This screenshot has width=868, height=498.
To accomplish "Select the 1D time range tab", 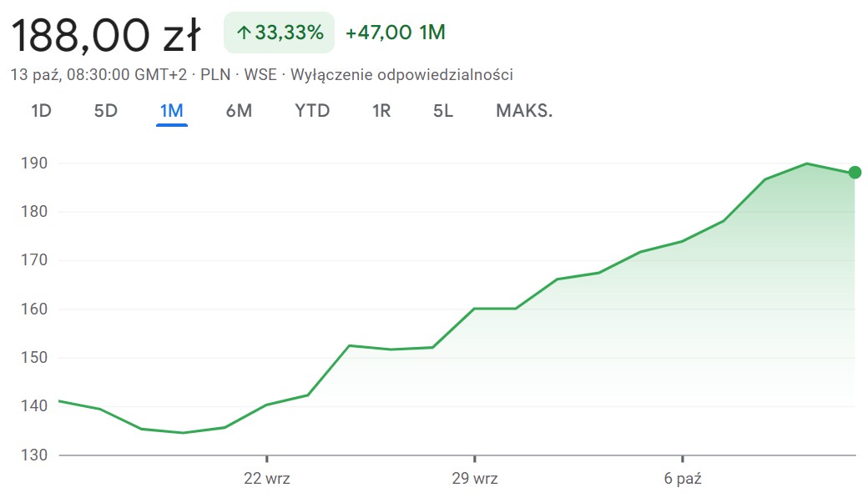I will 41,111.
